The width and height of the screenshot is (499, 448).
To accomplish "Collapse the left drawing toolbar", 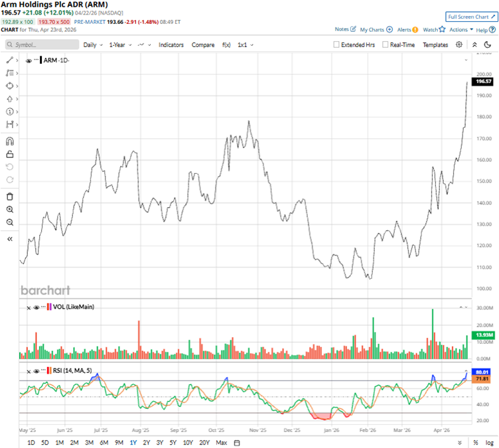I will point(9,238).
